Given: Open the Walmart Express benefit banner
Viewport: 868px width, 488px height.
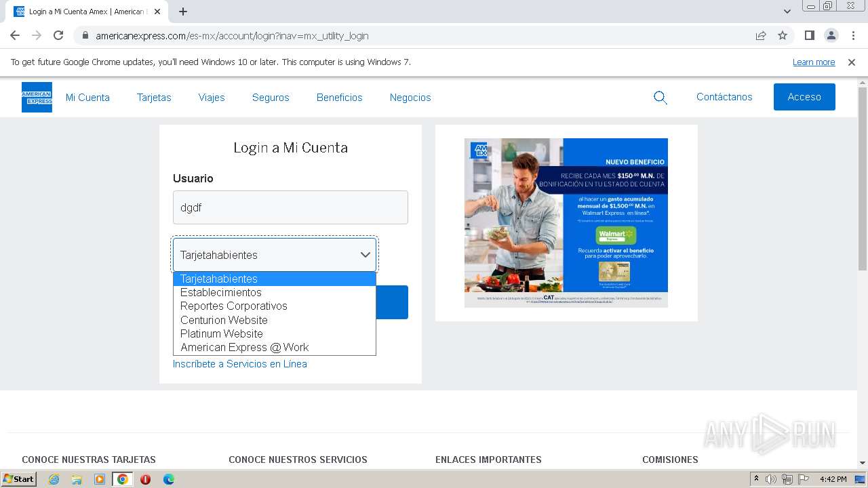Looking at the screenshot, I should click(x=566, y=222).
